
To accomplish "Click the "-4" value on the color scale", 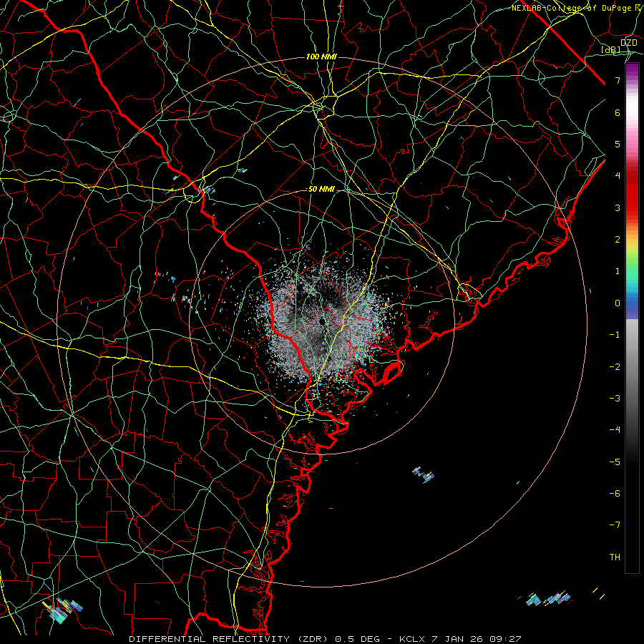I will 615,429.
